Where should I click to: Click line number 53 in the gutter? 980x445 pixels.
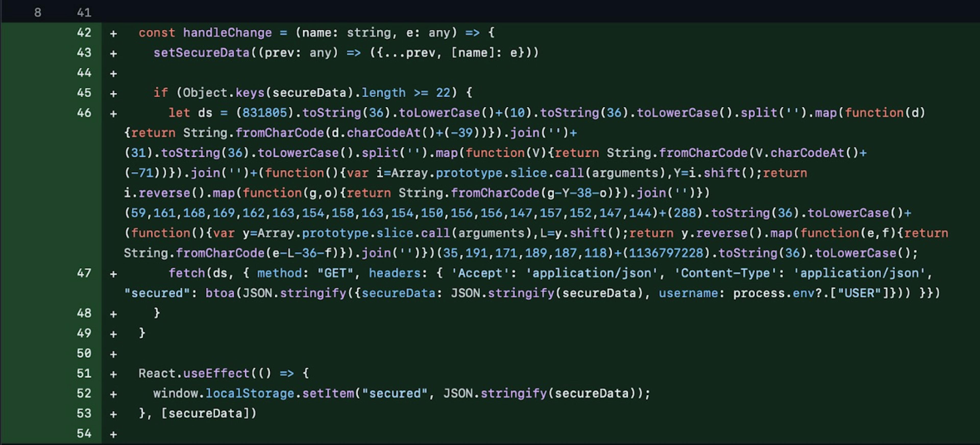coord(84,413)
